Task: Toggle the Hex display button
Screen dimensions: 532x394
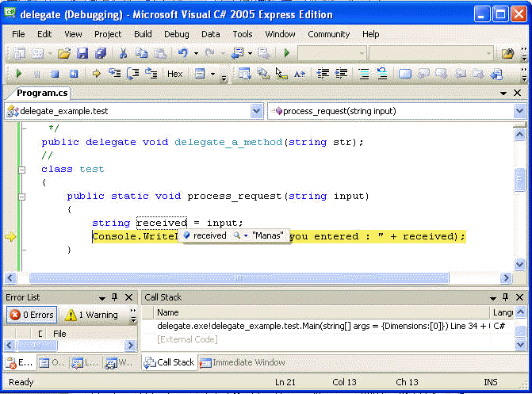Action: (174, 74)
